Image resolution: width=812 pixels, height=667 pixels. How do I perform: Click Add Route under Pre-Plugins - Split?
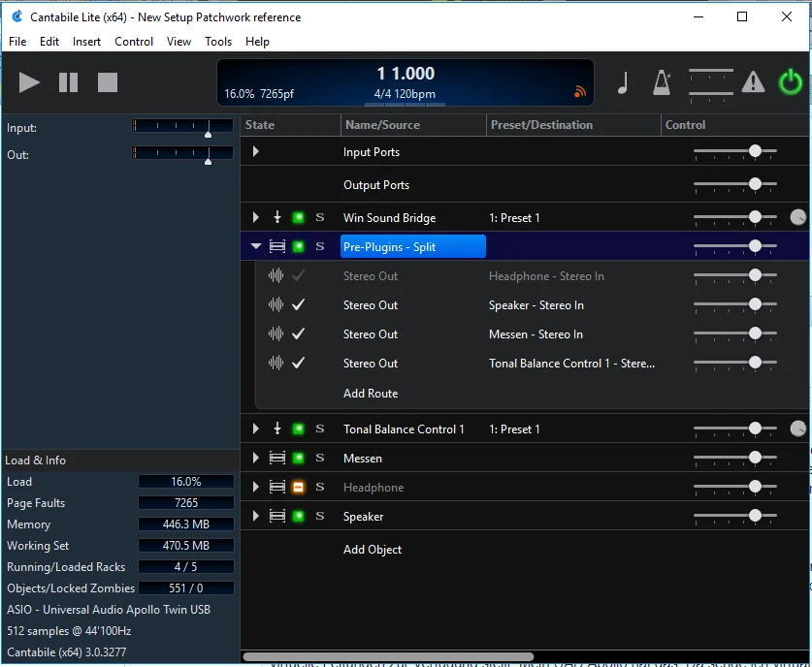371,394
